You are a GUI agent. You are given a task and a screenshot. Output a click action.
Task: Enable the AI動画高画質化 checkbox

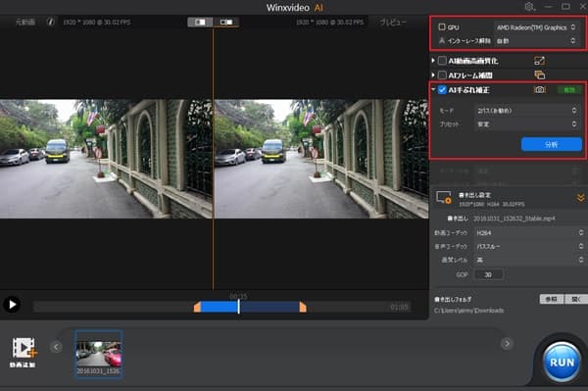[443, 61]
